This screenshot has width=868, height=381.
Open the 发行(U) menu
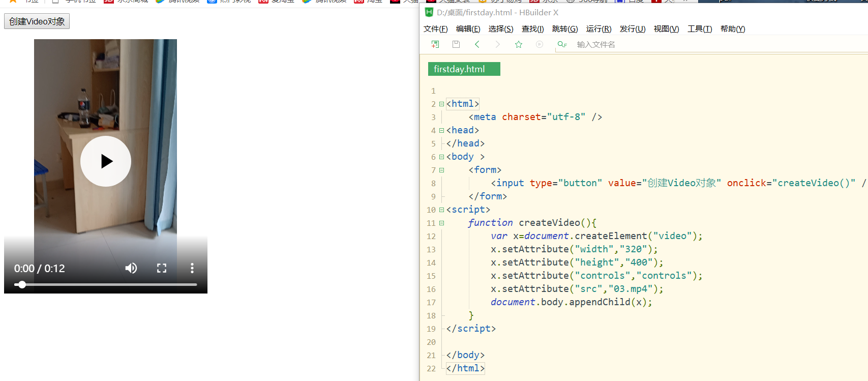point(633,29)
